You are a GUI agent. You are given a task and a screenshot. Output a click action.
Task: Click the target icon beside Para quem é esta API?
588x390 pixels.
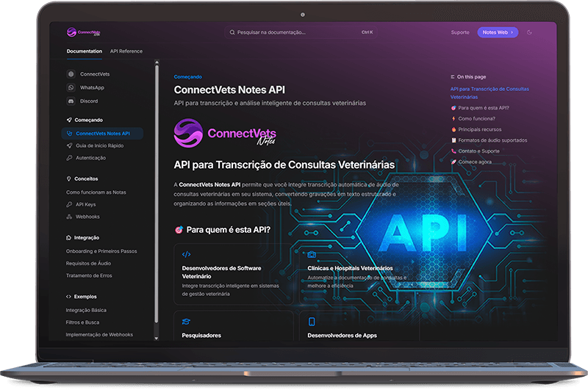coord(179,230)
